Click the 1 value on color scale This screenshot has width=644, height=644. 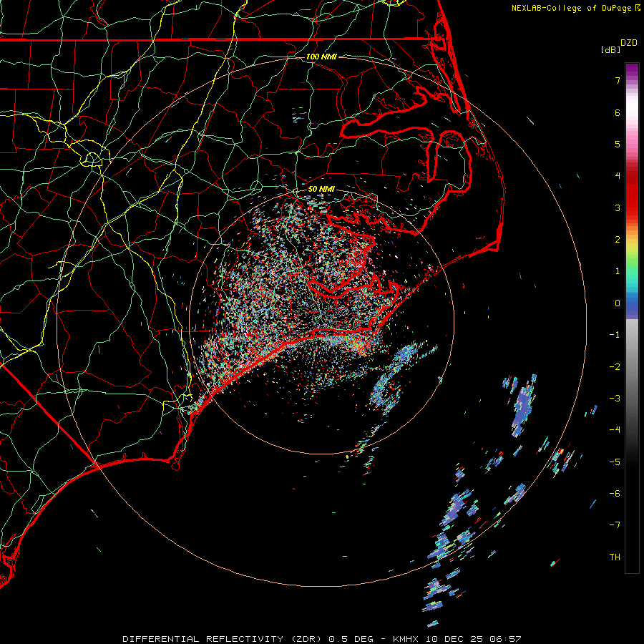coord(618,271)
